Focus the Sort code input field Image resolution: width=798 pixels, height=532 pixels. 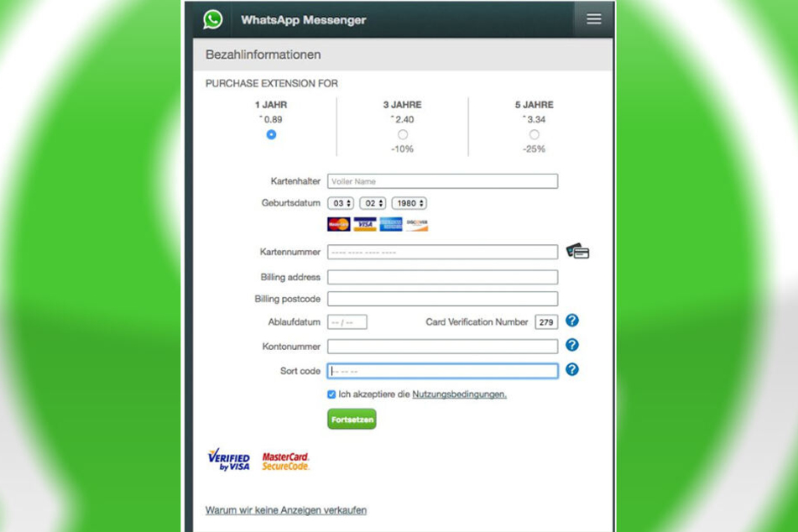(x=443, y=371)
